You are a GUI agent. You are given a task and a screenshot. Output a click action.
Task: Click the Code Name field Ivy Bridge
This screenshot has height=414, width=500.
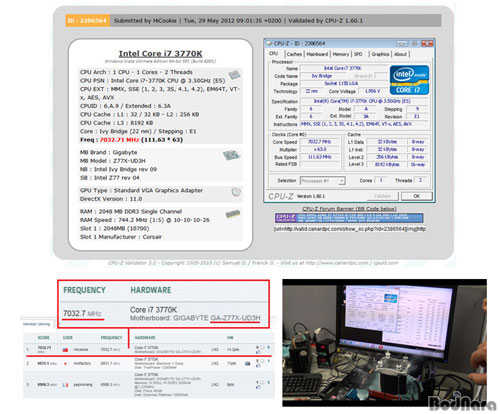pyautogui.click(x=322, y=76)
